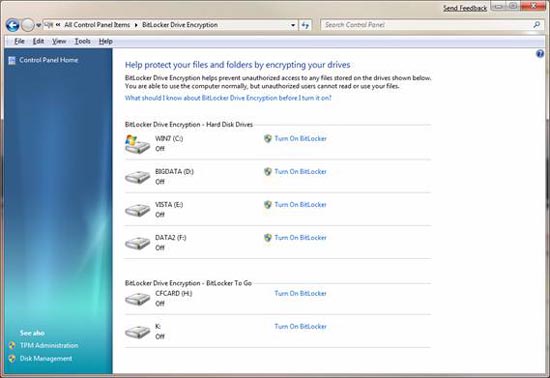This screenshot has width=550, height=378.
Task: Click the TPM Administration shield icon
Action: (x=12, y=345)
